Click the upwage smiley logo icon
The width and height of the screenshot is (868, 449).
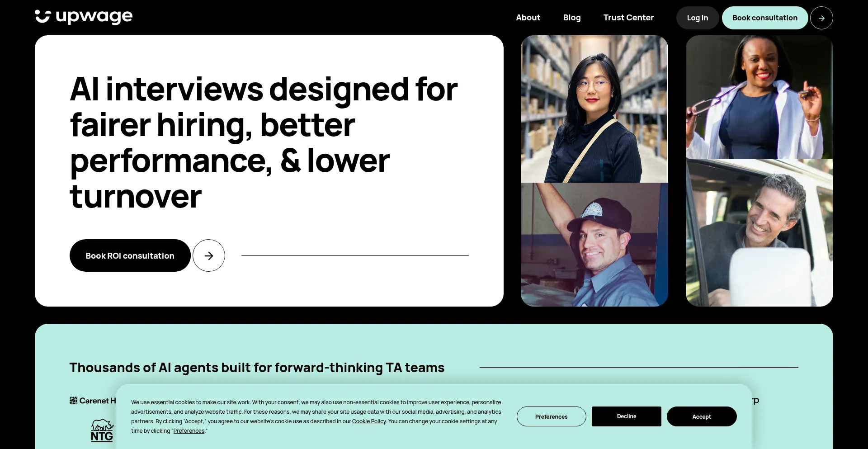pos(42,16)
